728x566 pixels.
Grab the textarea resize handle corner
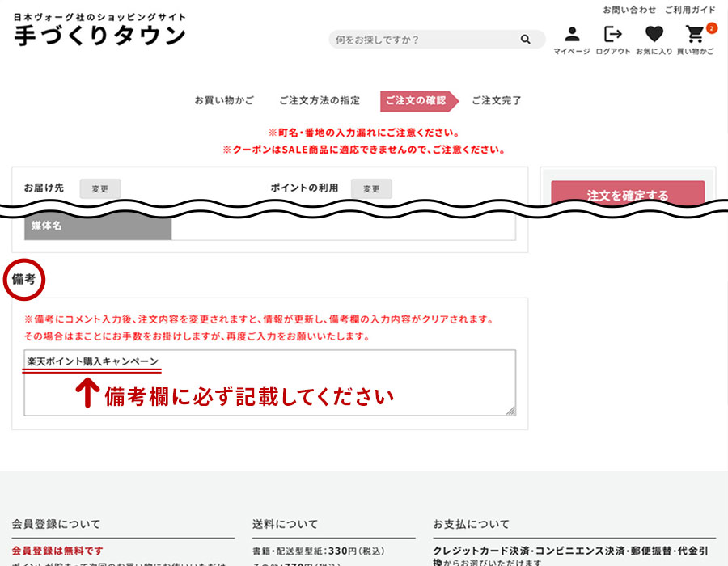coord(510,411)
